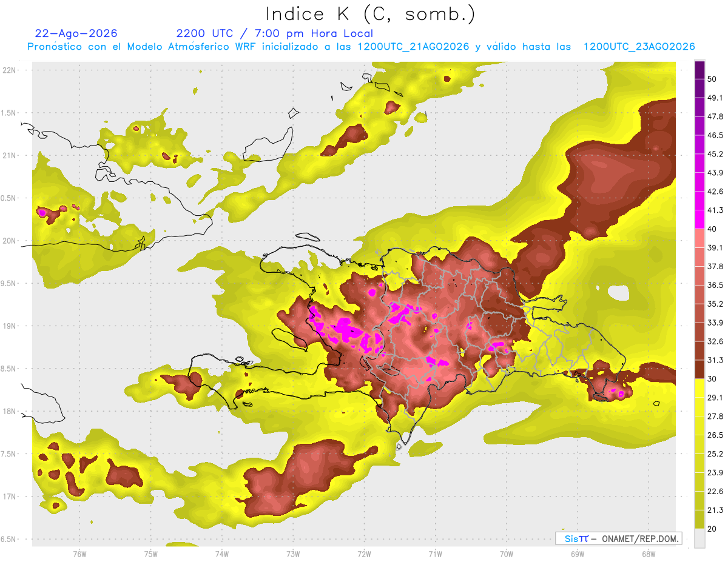
Task: Click legend value "23.9"
Action: (x=715, y=472)
